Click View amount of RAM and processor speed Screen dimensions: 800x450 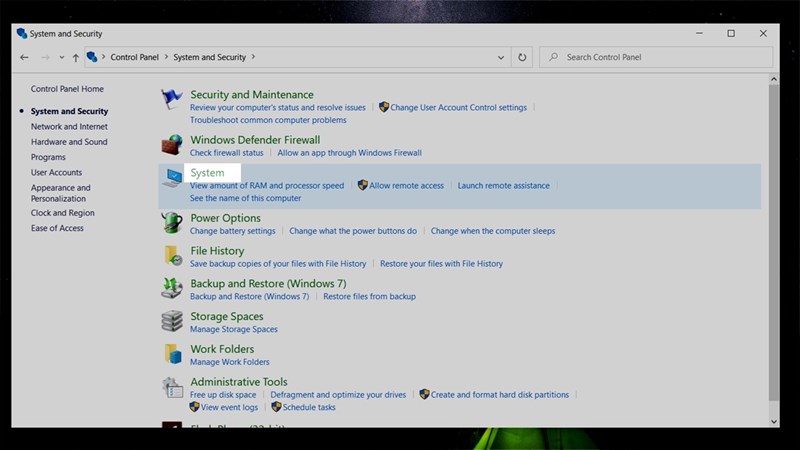[x=267, y=186]
